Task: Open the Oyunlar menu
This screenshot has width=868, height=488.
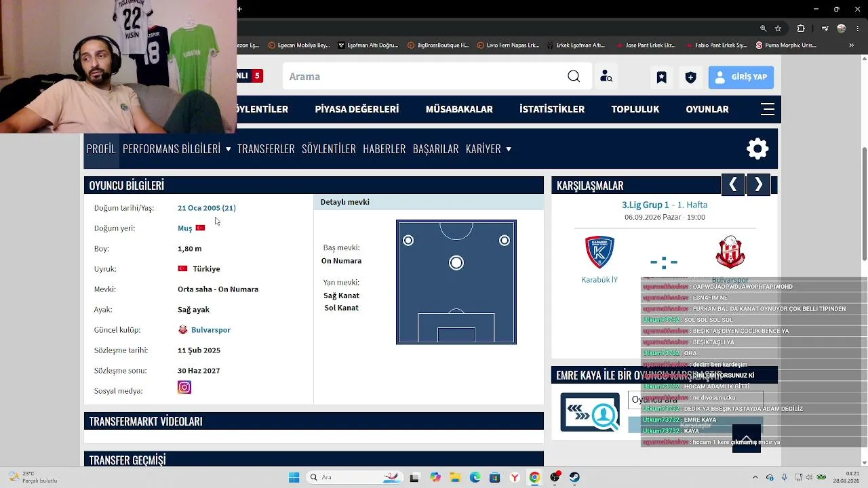Action: 707,109
